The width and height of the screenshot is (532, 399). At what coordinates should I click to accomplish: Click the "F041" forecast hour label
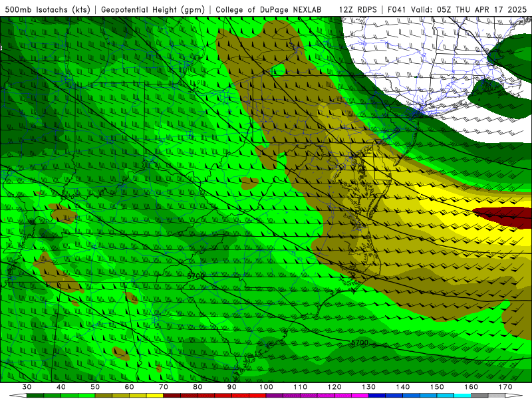click(397, 9)
